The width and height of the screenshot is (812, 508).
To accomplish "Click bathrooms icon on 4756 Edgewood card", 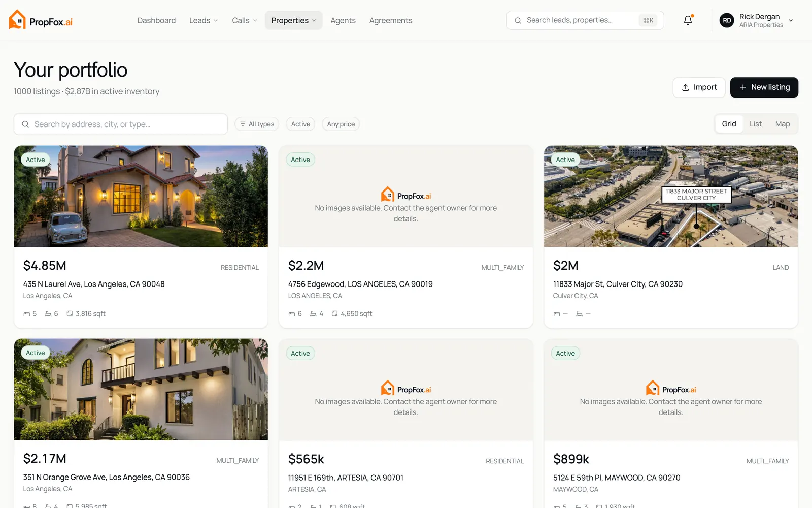I will point(313,314).
